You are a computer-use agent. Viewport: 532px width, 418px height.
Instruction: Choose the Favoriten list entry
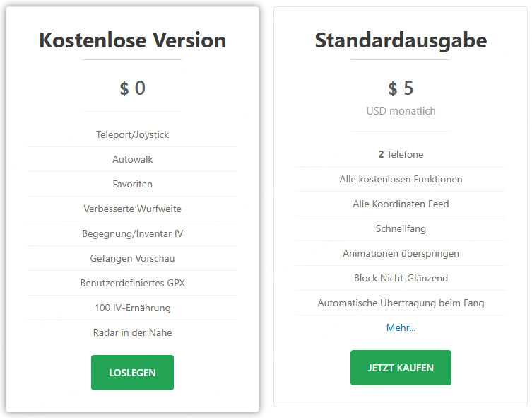pyautogui.click(x=132, y=184)
